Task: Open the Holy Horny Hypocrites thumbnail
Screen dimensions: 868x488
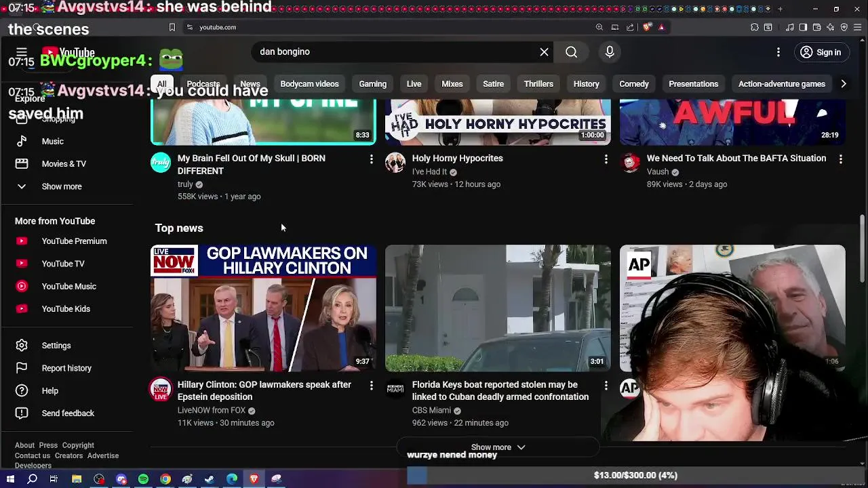Action: click(x=498, y=122)
